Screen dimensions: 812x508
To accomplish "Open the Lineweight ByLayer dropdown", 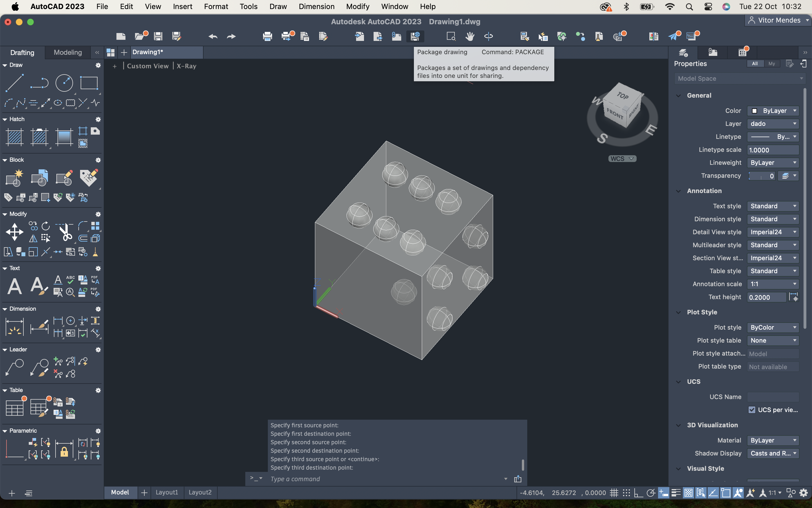I will [x=773, y=163].
